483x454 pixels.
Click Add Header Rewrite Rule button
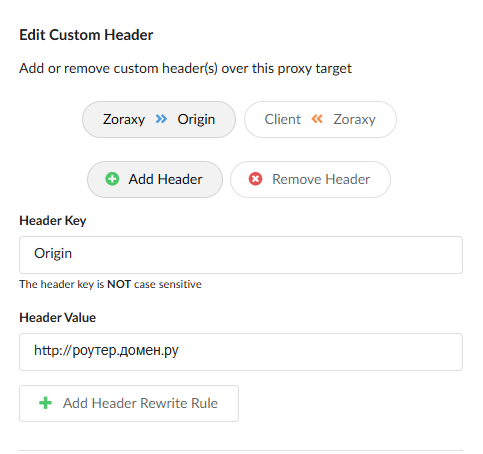tap(129, 403)
